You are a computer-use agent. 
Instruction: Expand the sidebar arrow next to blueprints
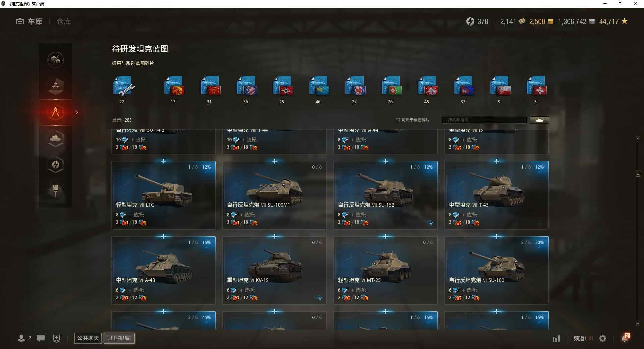coord(77,112)
